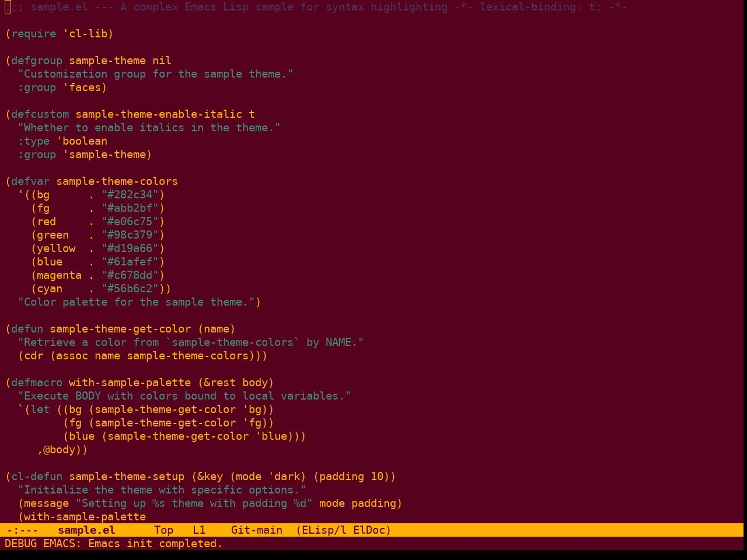Image resolution: width=747 pixels, height=560 pixels.
Task: Click the "#d19a66" color string
Action: [x=130, y=249]
